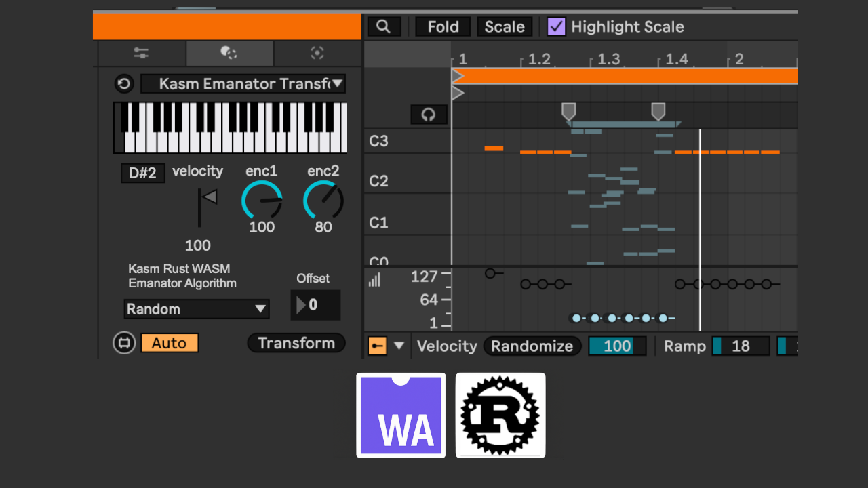Click the Offset number field

[316, 305]
